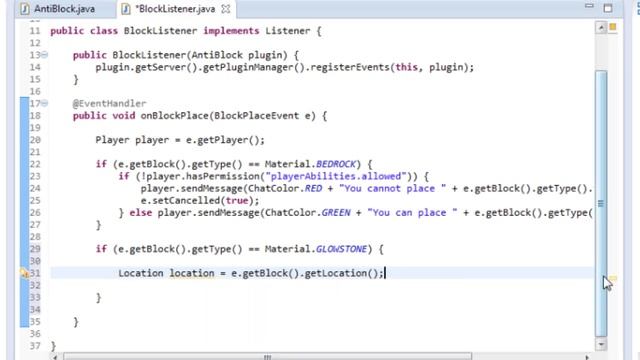640x360 pixels.
Task: Click line number 22 in the gutter
Action: [35, 164]
